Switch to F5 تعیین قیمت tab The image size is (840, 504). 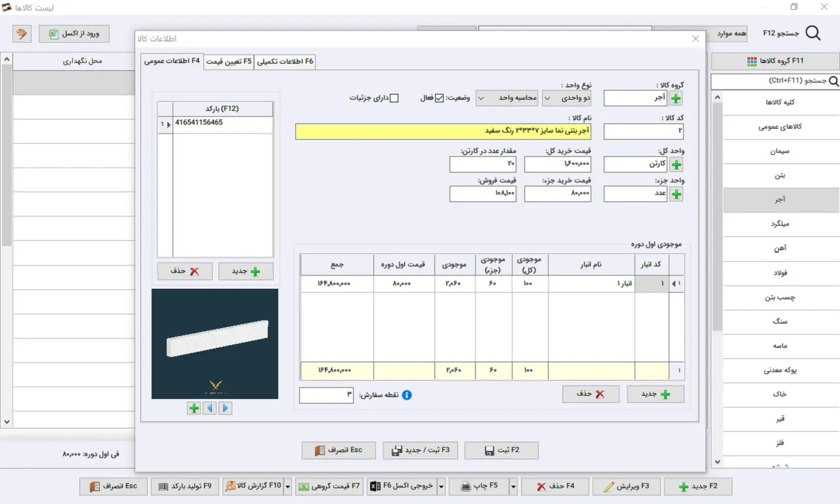click(228, 62)
